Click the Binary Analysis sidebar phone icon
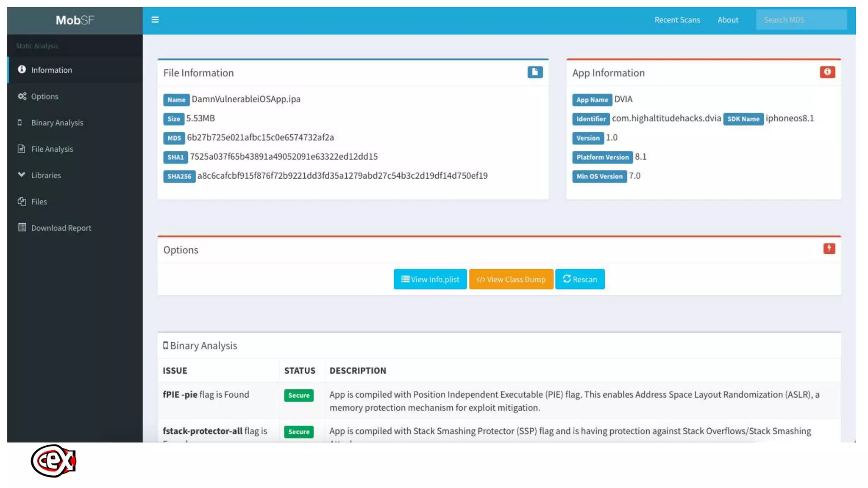This screenshot has height=488, width=868. click(19, 122)
